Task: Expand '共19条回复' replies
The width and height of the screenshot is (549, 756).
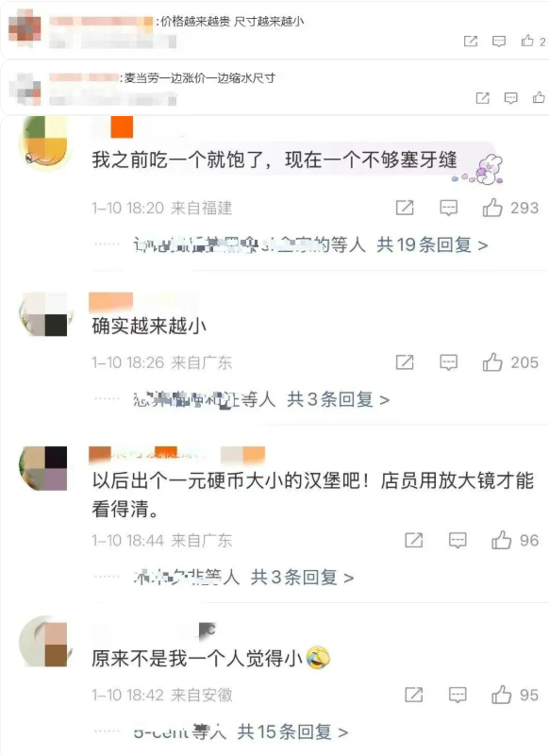Action: 432,245
